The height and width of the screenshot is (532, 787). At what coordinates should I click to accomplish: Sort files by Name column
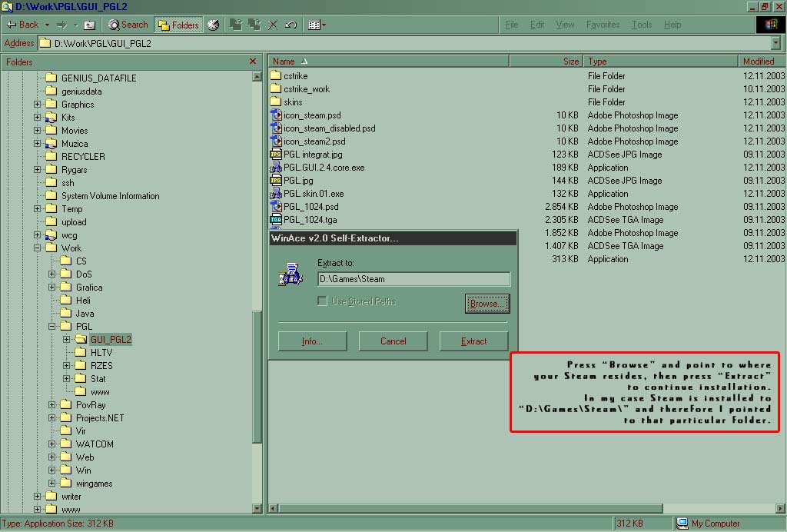pyautogui.click(x=389, y=62)
